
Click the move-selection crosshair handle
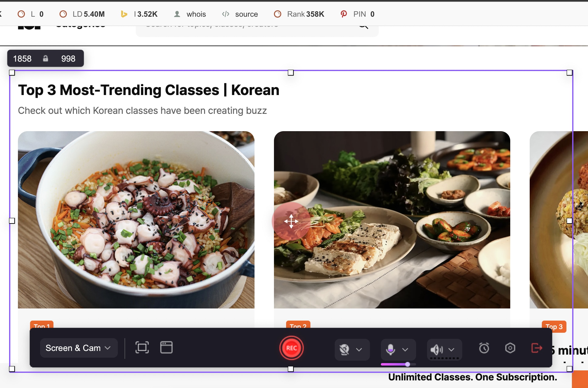(291, 221)
